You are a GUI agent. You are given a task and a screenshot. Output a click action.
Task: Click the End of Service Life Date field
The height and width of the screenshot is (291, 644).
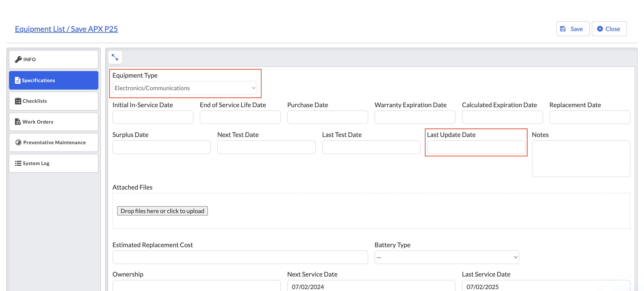tap(240, 117)
